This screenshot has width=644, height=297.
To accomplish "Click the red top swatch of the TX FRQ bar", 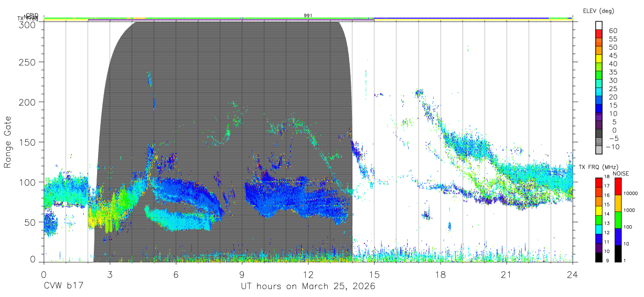I will click(x=599, y=182).
